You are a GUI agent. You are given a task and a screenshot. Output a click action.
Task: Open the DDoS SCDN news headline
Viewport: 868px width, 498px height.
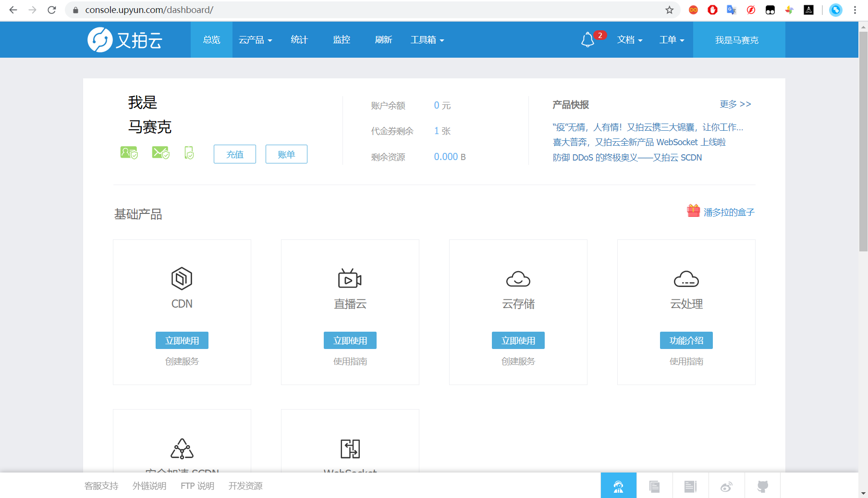click(x=627, y=158)
